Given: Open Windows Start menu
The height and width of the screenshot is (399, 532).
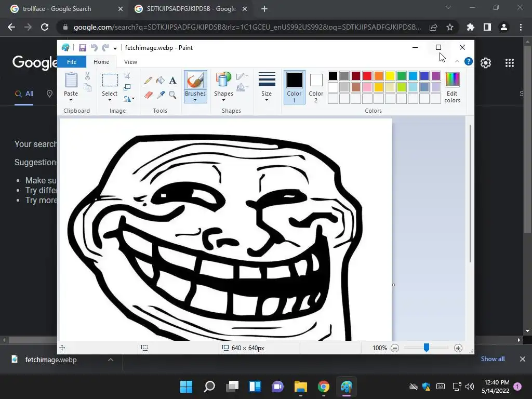Looking at the screenshot, I should click(x=187, y=387).
